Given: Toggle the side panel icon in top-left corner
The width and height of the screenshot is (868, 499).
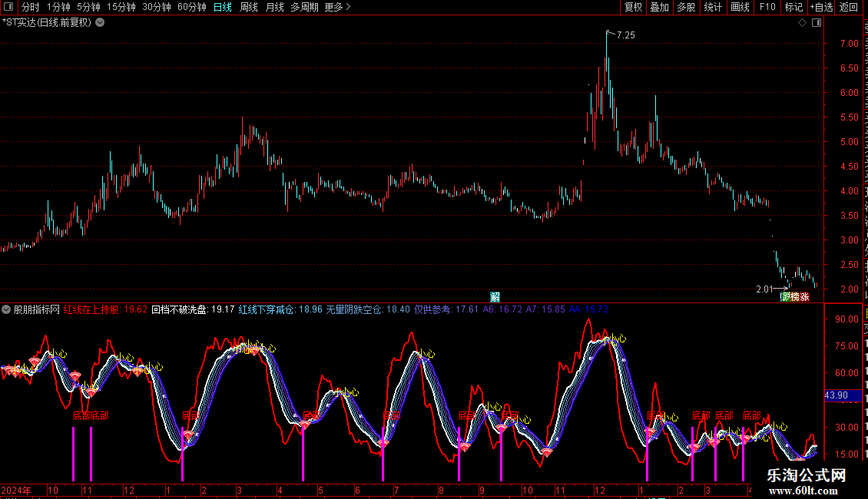Looking at the screenshot, I should [8, 7].
